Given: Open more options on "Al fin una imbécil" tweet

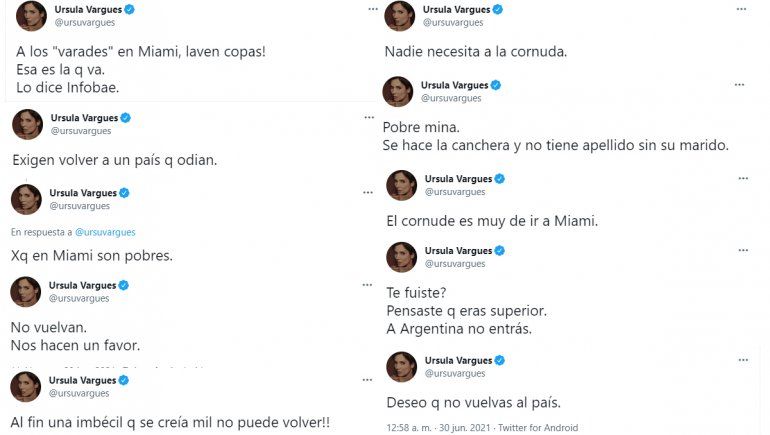Looking at the screenshot, I should tap(368, 379).
